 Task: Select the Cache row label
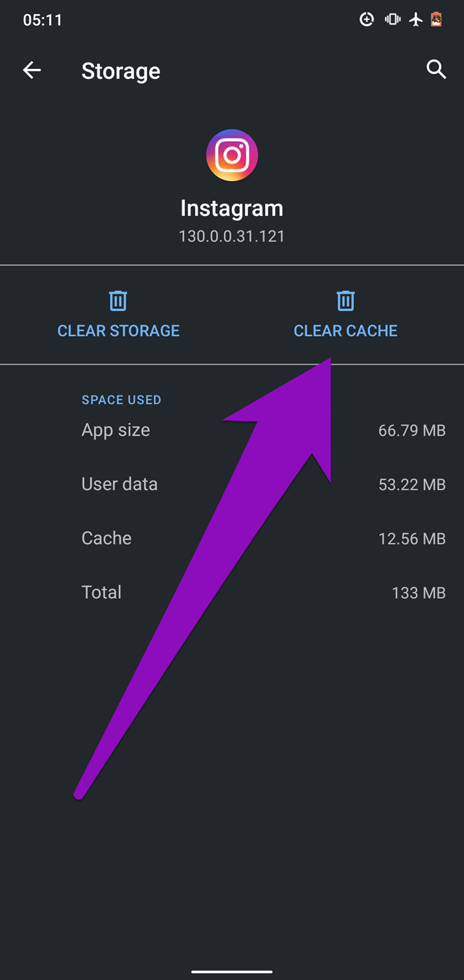tap(106, 538)
